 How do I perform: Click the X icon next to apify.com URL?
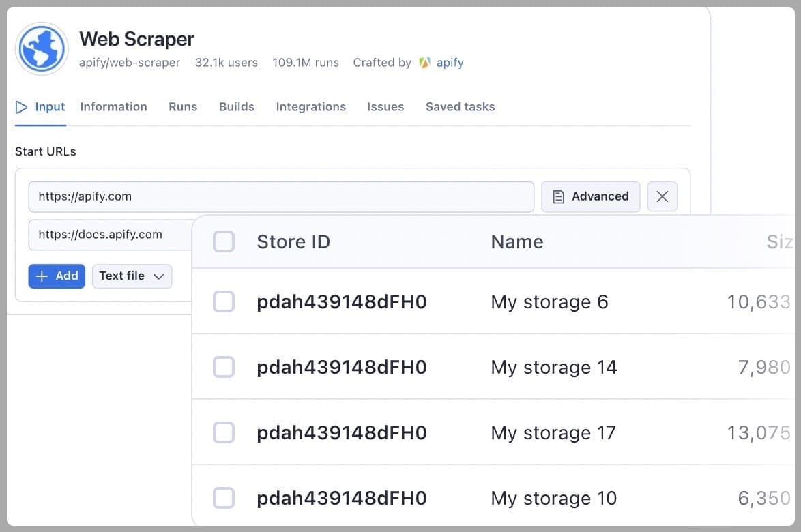coord(662,196)
